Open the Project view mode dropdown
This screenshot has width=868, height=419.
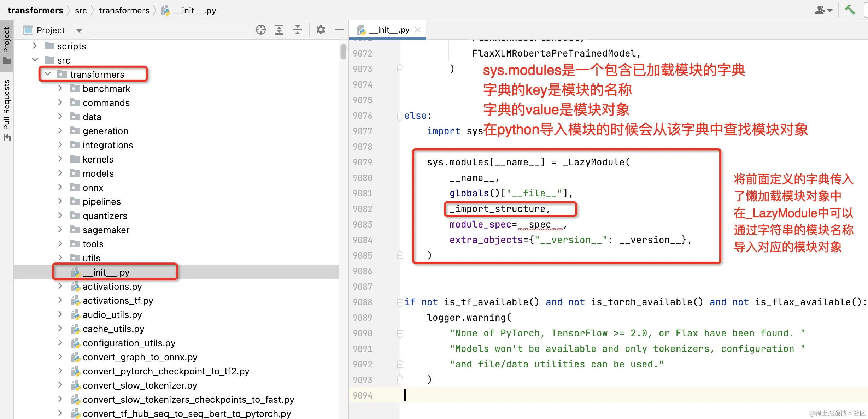(79, 30)
